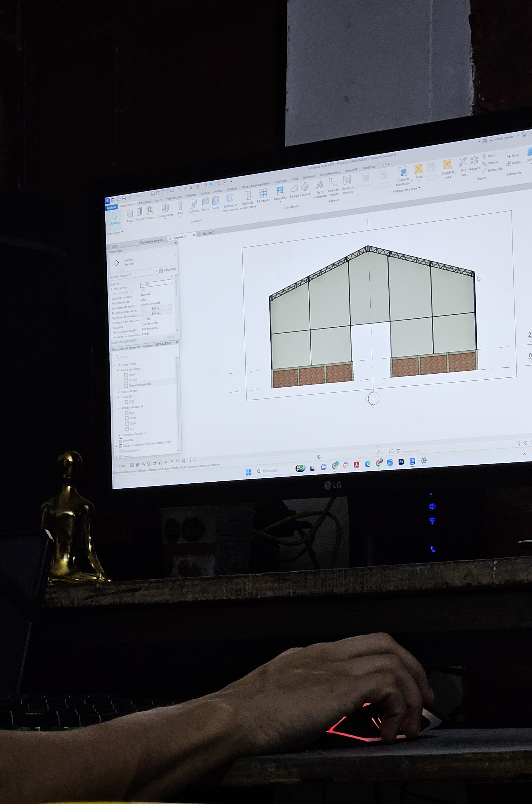Open the Seleccionar dropdown
Image resolution: width=532 pixels, height=804 pixels.
tap(115, 233)
